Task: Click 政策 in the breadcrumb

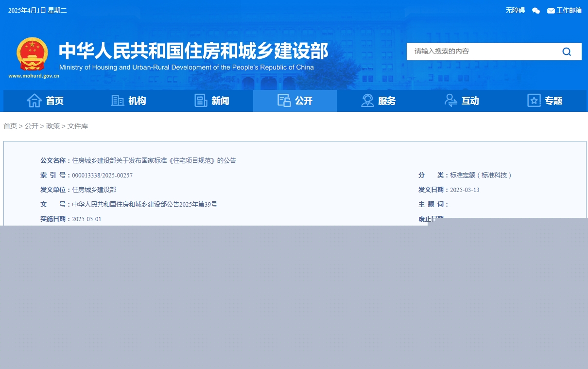Action: (x=53, y=126)
